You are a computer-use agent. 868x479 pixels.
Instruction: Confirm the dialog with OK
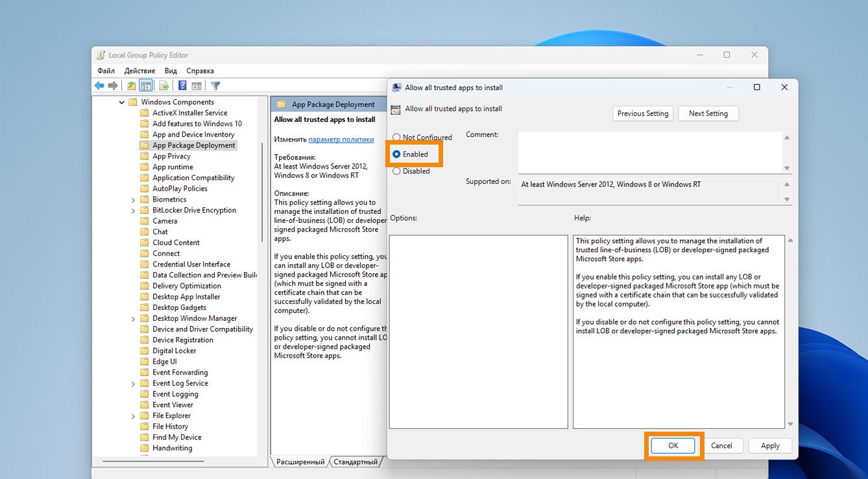coord(673,445)
